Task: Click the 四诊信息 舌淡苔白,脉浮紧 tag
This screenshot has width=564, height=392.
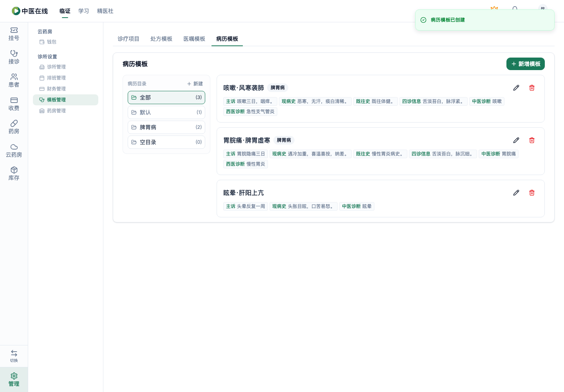Action: point(434,101)
